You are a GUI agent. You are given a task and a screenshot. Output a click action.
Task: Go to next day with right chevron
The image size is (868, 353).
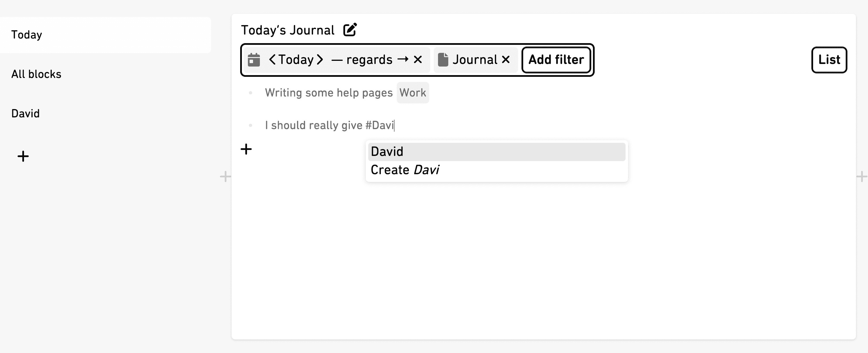click(320, 60)
